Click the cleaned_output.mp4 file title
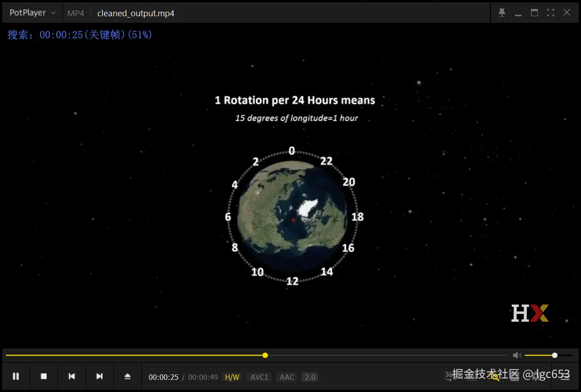Image resolution: width=581 pixels, height=392 pixels. [x=136, y=13]
